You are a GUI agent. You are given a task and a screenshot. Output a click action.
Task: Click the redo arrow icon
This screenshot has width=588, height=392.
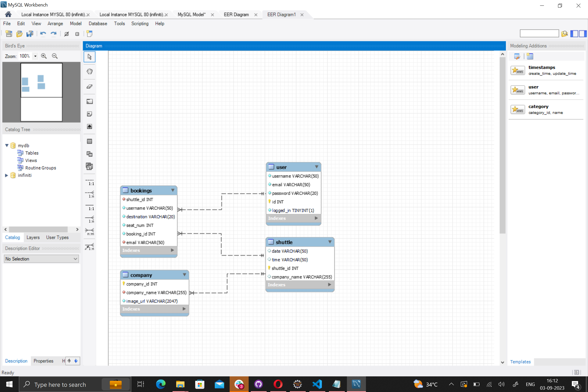click(53, 34)
